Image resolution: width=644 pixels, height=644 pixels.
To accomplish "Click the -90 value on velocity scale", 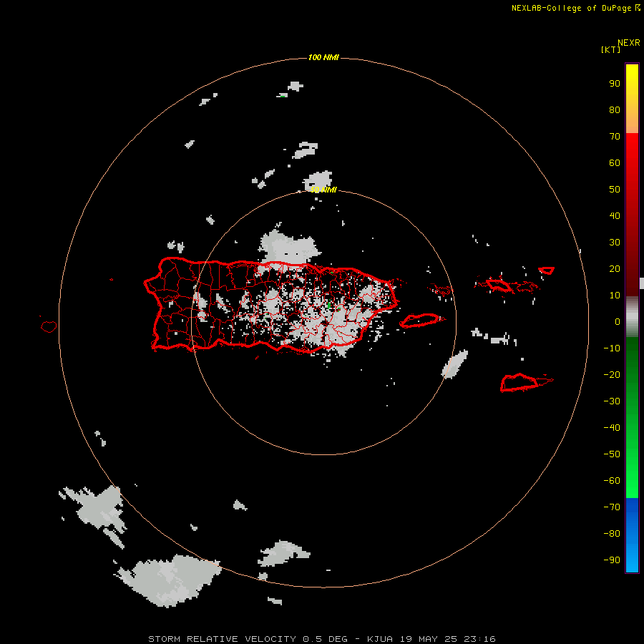I will (612, 560).
